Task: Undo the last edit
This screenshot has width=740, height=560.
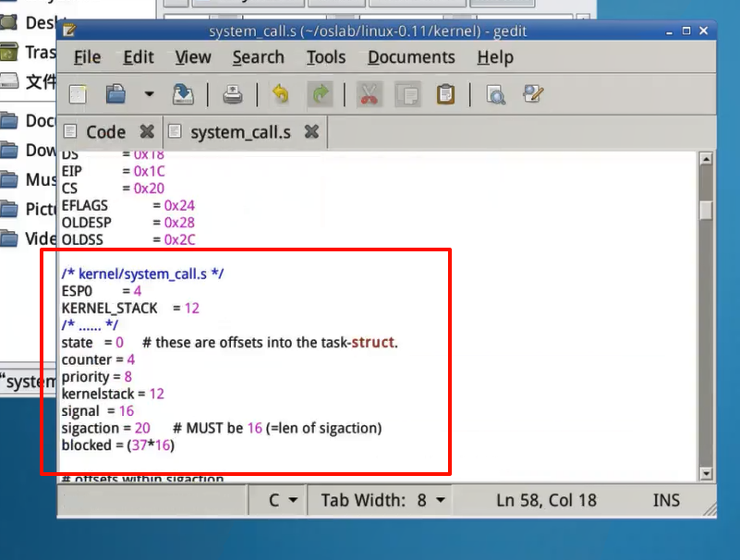Action: [280, 94]
